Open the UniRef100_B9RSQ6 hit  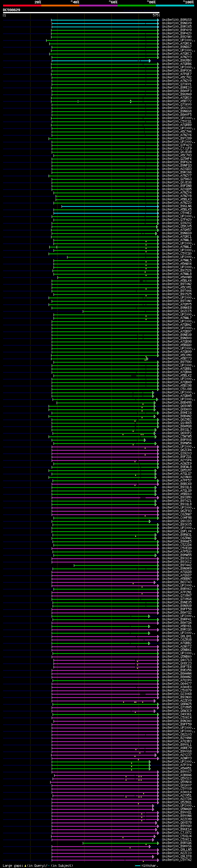tap(177, 843)
